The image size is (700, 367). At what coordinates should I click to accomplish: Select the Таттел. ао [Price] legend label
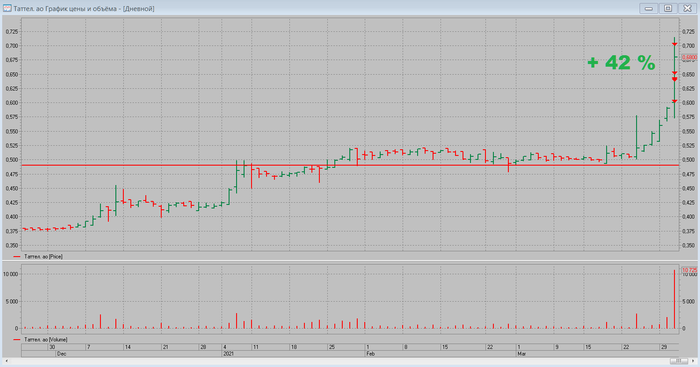click(43, 257)
